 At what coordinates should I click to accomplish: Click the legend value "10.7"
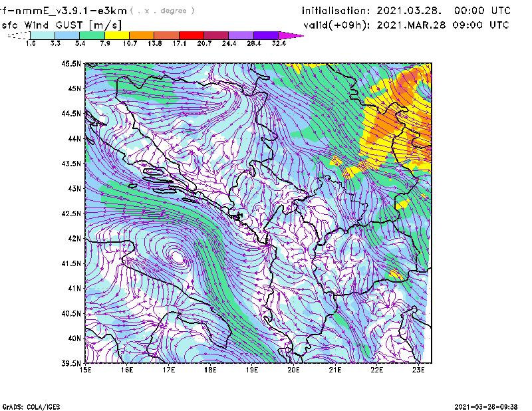coord(130,43)
